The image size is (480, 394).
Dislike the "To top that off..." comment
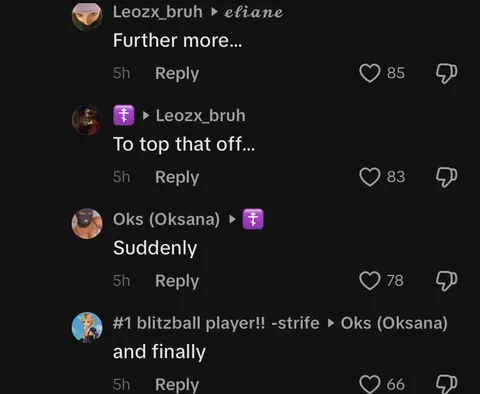point(447,177)
